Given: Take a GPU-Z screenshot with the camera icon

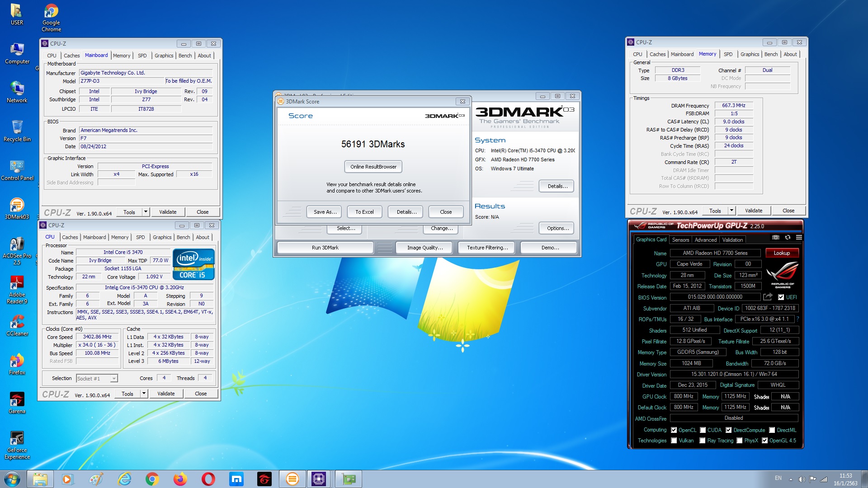Looking at the screenshot, I should point(776,238).
